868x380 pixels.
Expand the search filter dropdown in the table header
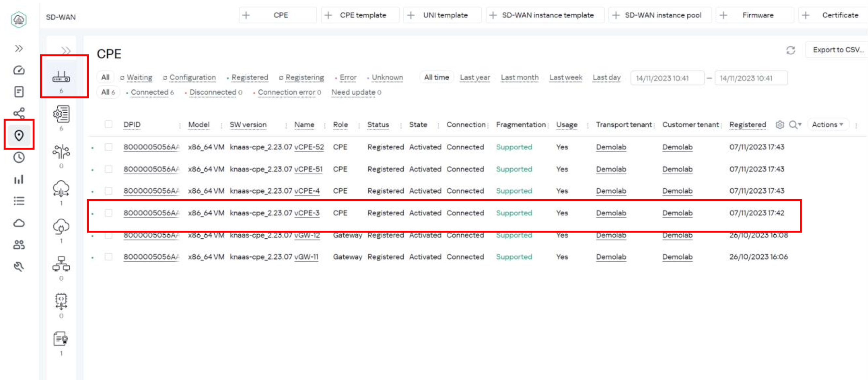click(x=796, y=124)
